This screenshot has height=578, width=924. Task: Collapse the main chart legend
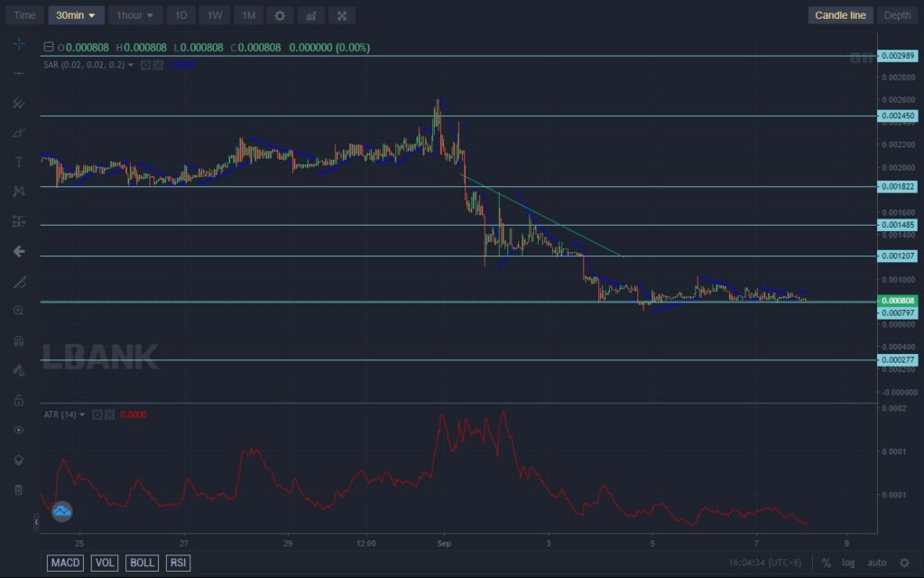pos(49,47)
